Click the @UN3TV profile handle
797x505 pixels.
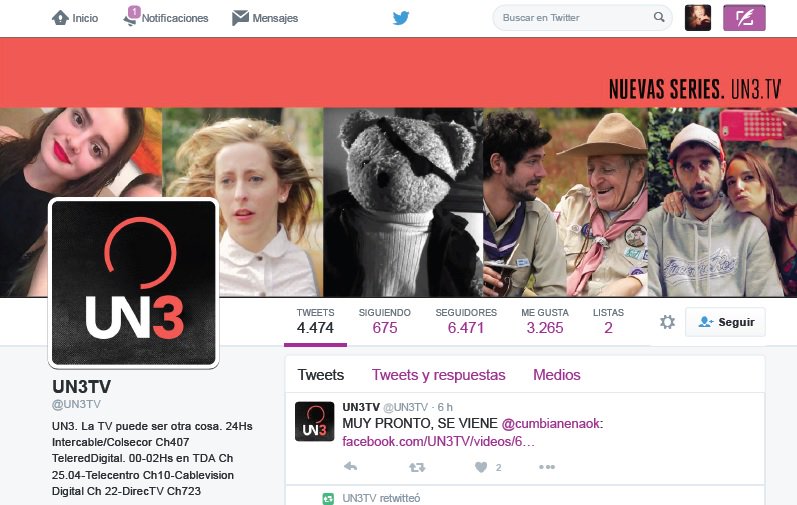[76, 404]
